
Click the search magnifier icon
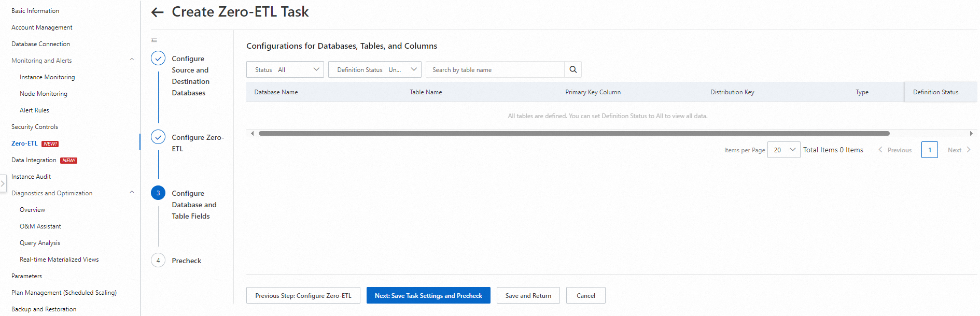(x=573, y=70)
